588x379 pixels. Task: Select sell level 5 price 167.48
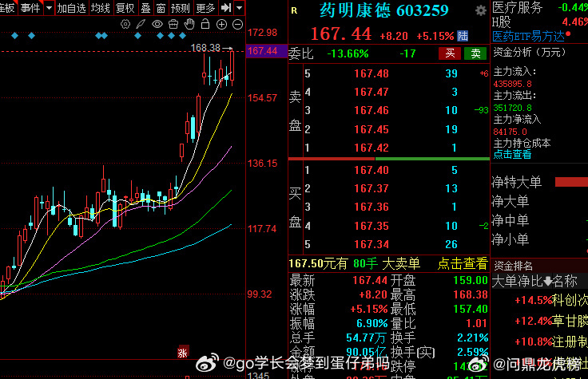[371, 73]
